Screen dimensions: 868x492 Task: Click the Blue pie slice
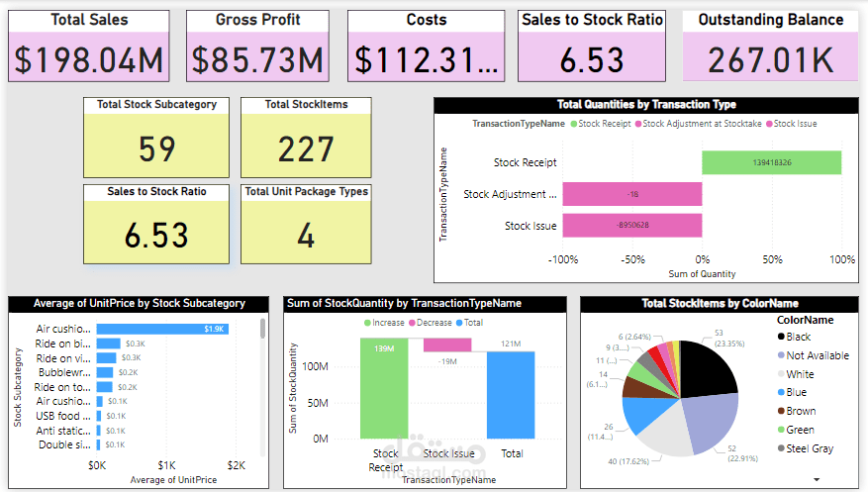tap(645, 414)
